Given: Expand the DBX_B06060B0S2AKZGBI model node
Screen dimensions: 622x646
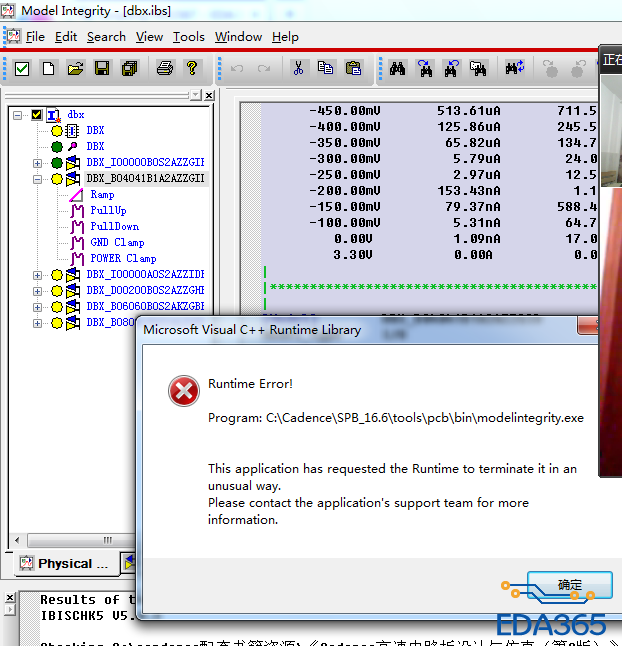Looking at the screenshot, I should click(37, 307).
